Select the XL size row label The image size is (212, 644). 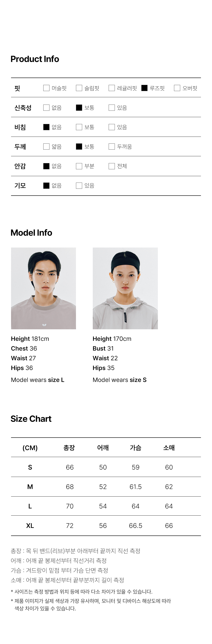tap(30, 526)
